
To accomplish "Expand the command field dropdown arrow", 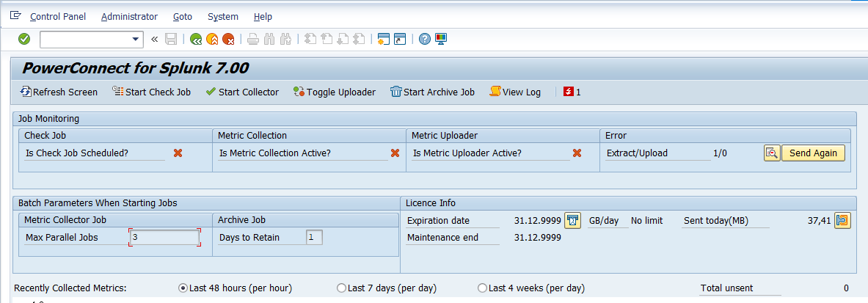I will click(x=136, y=39).
